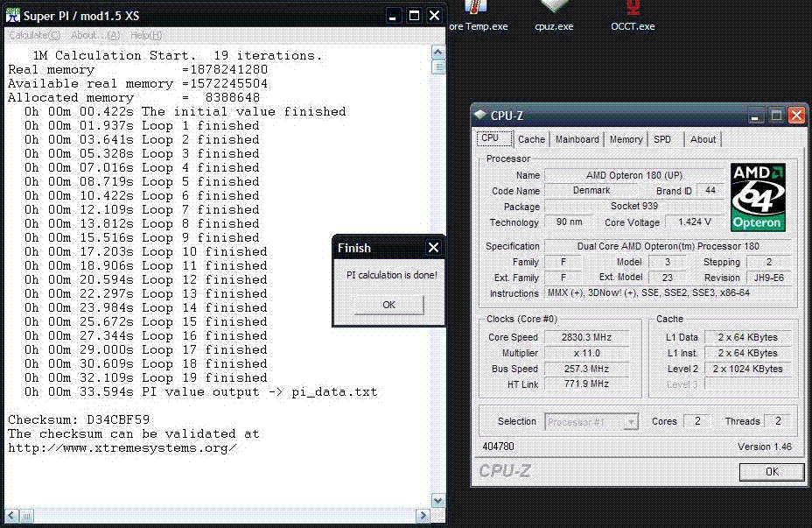Click the Checksum: D34CBF59 line
This screenshot has height=528, width=812.
[79, 419]
